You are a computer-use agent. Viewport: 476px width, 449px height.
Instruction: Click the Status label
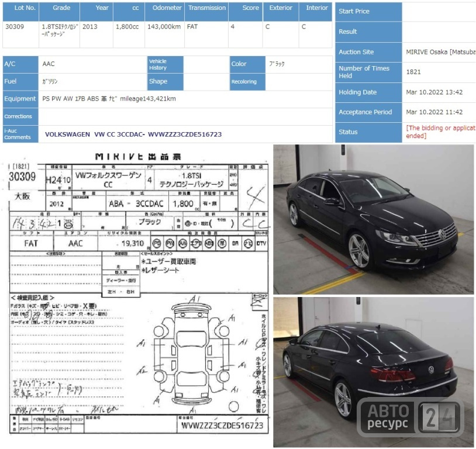368,132
